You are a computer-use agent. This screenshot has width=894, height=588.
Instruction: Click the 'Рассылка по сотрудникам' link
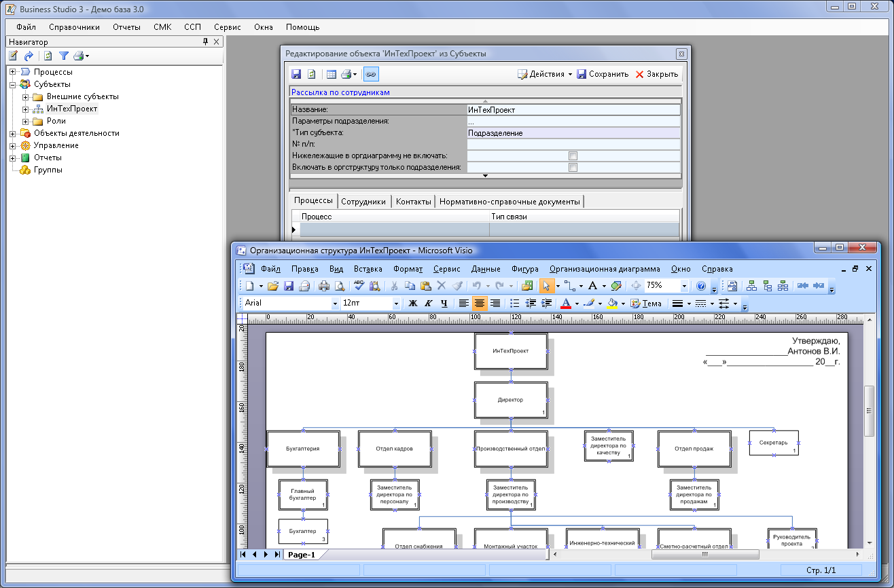pyautogui.click(x=340, y=92)
